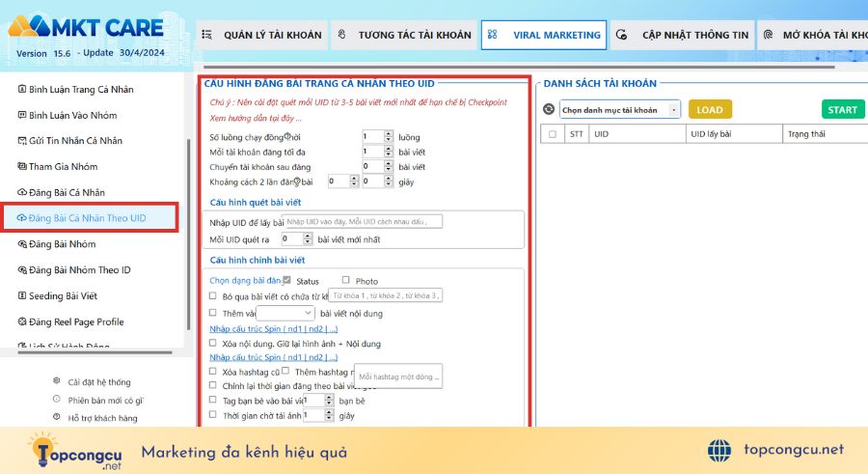Screen dimensions: 868x474
Task: Click the Gửi Tin Nhắn Cá Nhân message icon
Action: 22,141
